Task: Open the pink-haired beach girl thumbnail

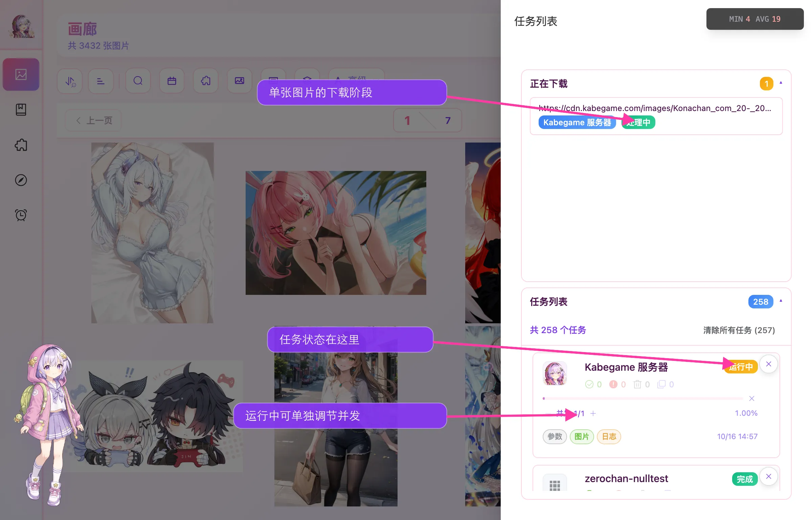Action: [336, 233]
